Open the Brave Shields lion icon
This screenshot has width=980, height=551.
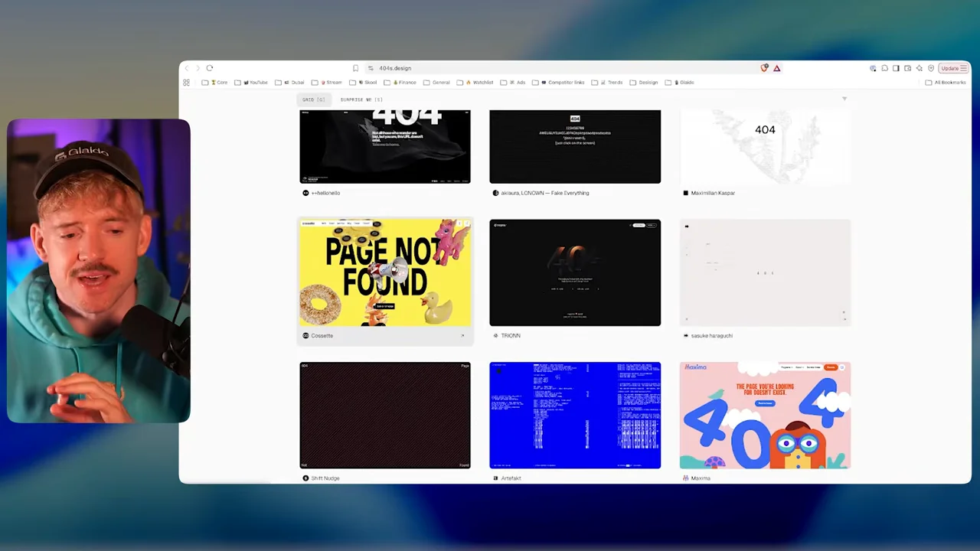(x=764, y=68)
